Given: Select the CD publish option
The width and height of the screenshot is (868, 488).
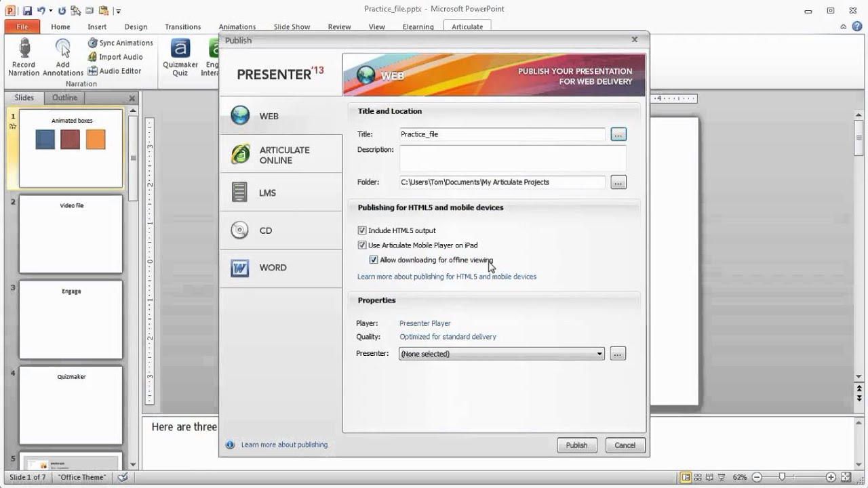Looking at the screenshot, I should 281,230.
